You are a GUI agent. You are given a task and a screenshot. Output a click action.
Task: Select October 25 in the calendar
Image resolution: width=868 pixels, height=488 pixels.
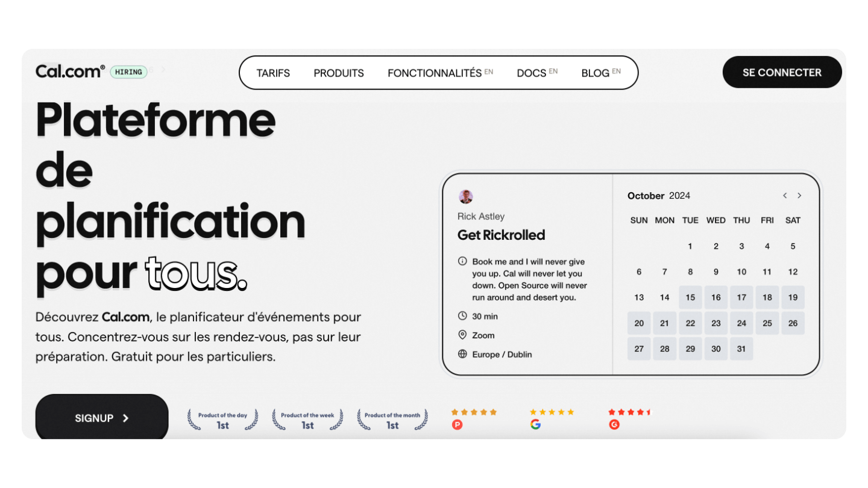click(x=767, y=323)
